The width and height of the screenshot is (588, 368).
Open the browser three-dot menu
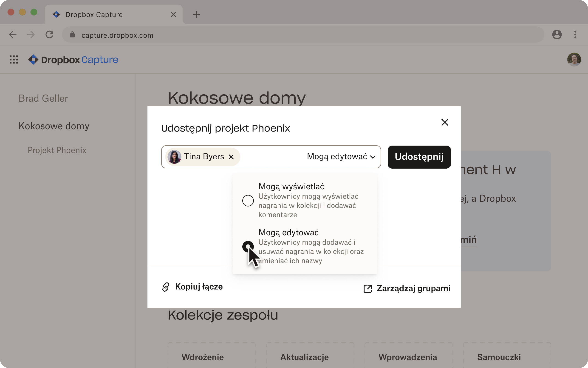coord(575,34)
